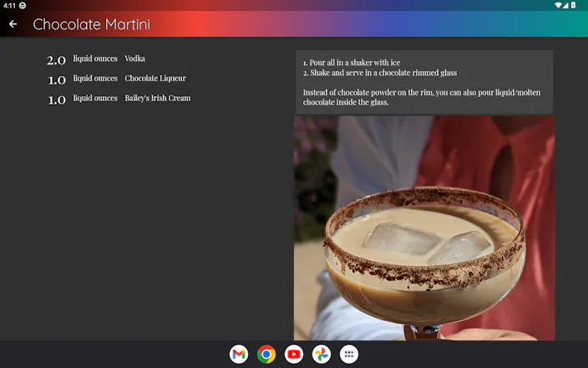Select the Vodka ingredient name
The width and height of the screenshot is (588, 368).
135,59
